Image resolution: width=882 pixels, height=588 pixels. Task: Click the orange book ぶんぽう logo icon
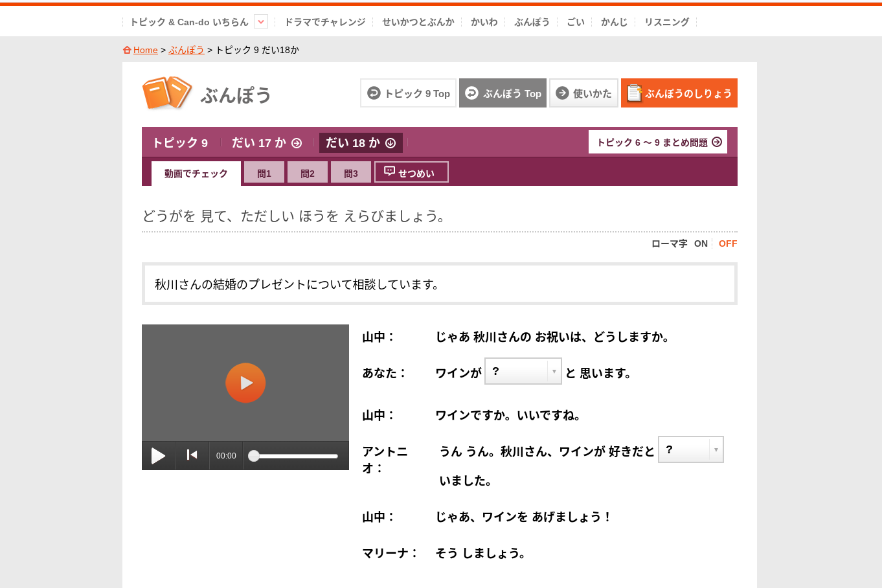point(167,93)
